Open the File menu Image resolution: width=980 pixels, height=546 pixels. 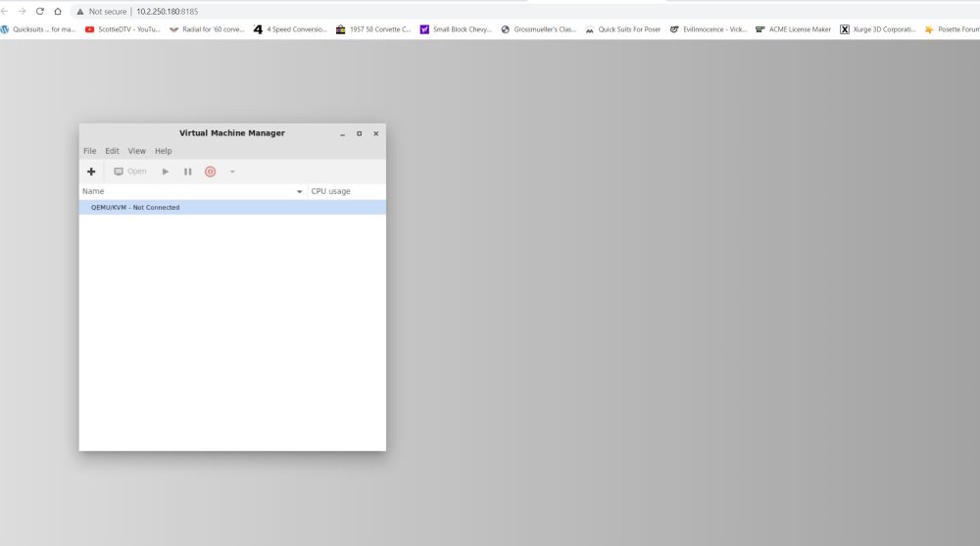click(90, 151)
